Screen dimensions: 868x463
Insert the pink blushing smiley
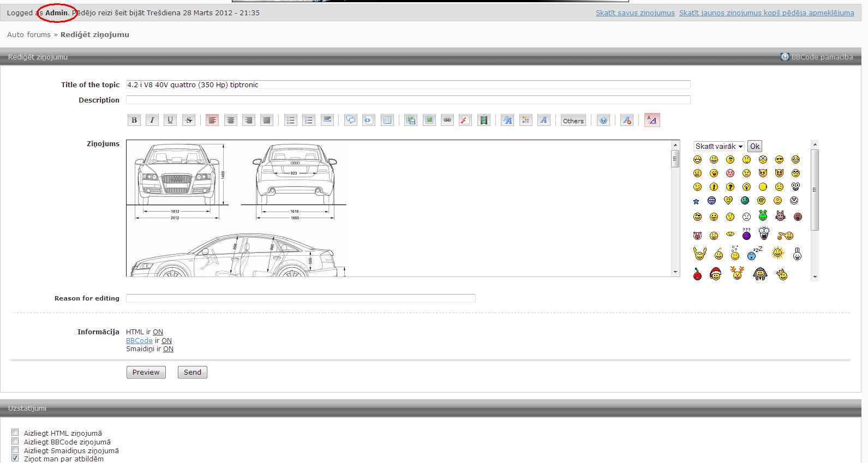tap(730, 173)
